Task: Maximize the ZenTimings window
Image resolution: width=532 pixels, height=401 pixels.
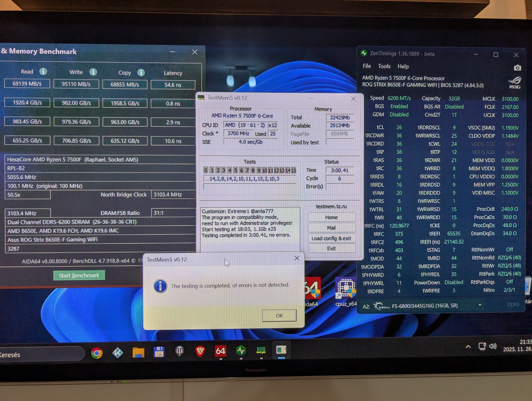Action: pyautogui.click(x=496, y=55)
